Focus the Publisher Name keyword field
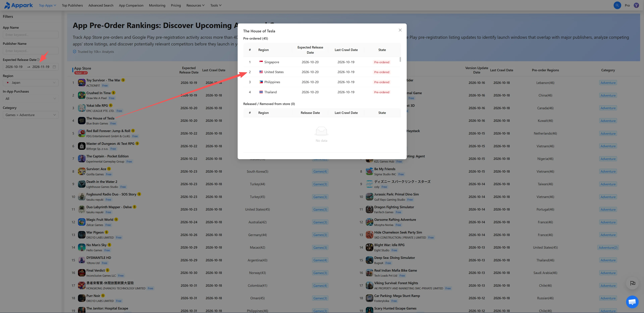Image resolution: width=644 pixels, height=313 pixels. point(31,51)
